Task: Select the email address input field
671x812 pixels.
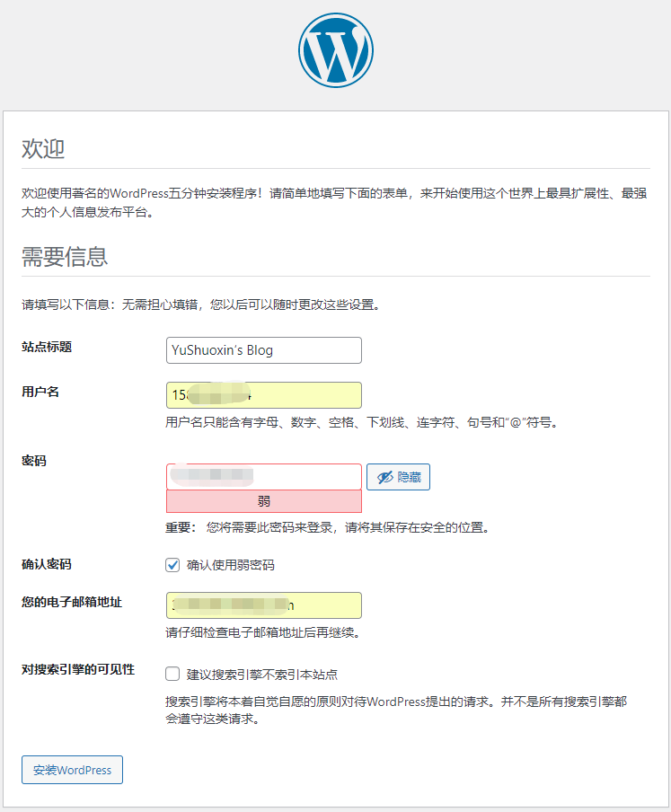Action: pyautogui.click(x=263, y=605)
